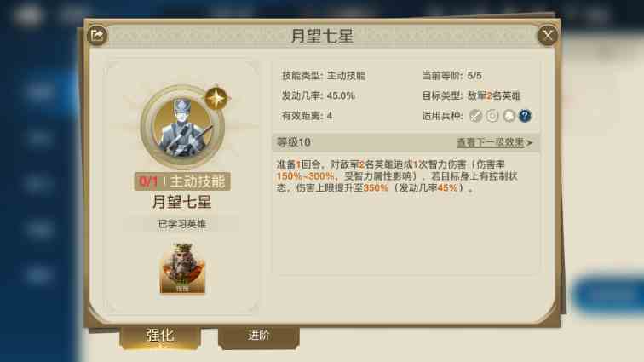Switch to the 强化 tab

click(x=160, y=336)
